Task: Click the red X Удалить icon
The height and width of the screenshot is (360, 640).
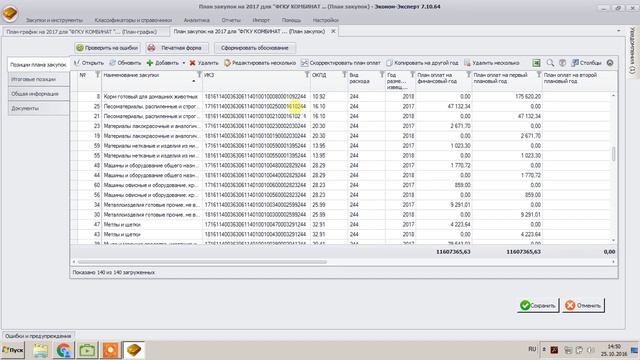Action: [193, 63]
